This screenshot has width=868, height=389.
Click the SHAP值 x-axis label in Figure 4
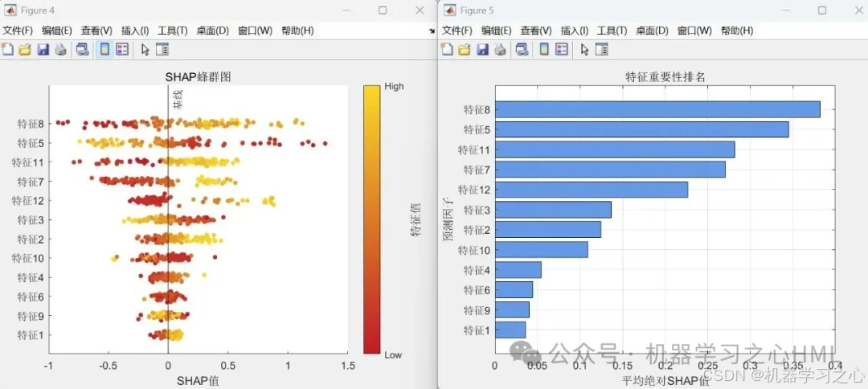198,381
